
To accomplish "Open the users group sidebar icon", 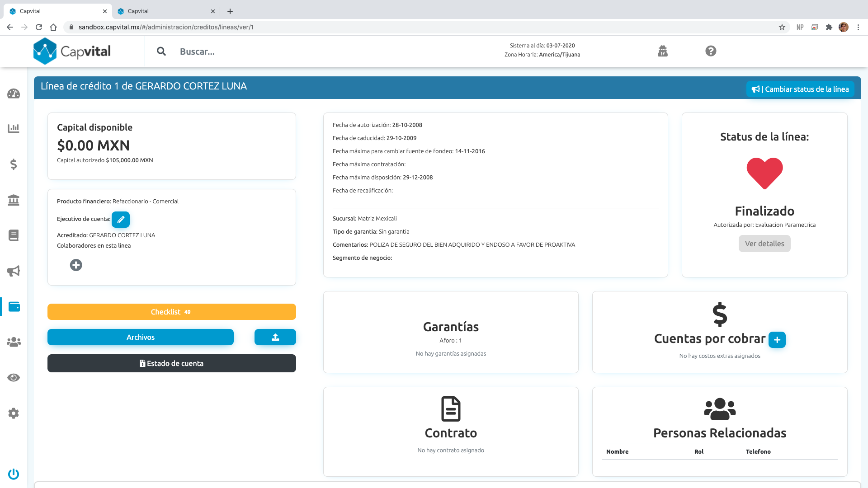I will point(14,342).
